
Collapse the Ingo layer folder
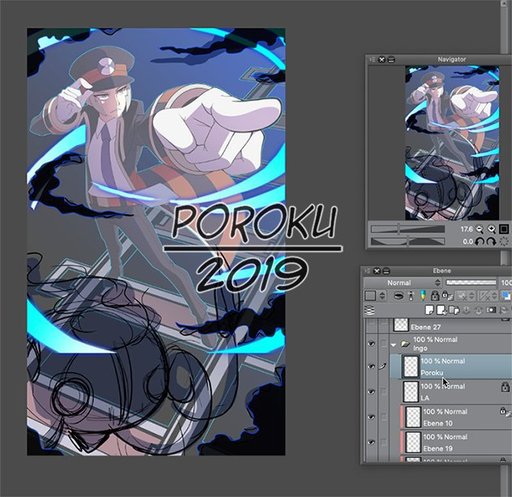tap(394, 345)
